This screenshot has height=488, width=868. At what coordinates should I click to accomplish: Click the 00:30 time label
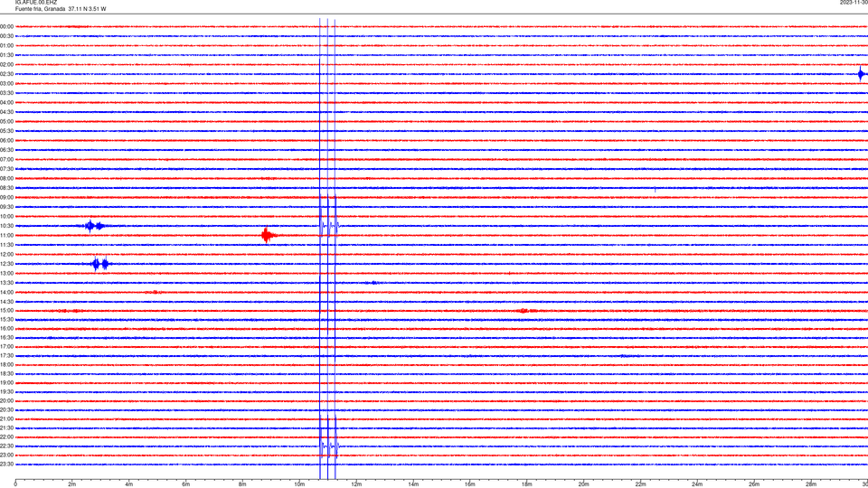pos(6,36)
